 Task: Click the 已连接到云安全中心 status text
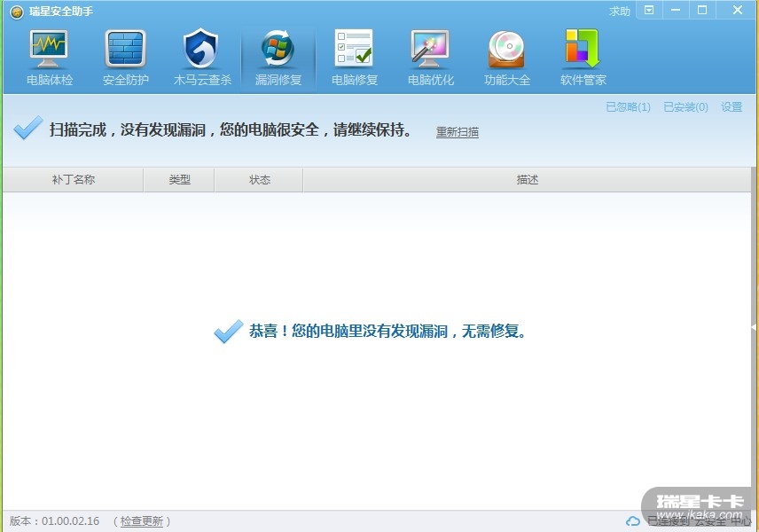point(699,521)
